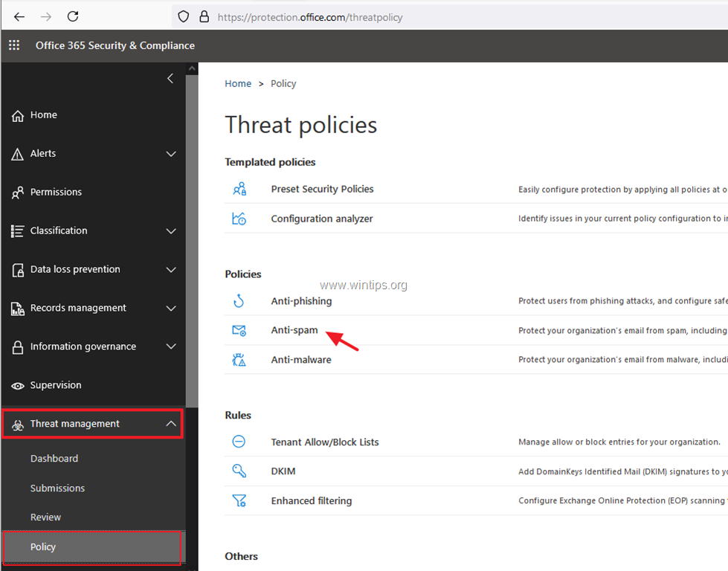Select Submissions under Threat management
Image resolution: width=728 pixels, height=571 pixels.
(57, 488)
